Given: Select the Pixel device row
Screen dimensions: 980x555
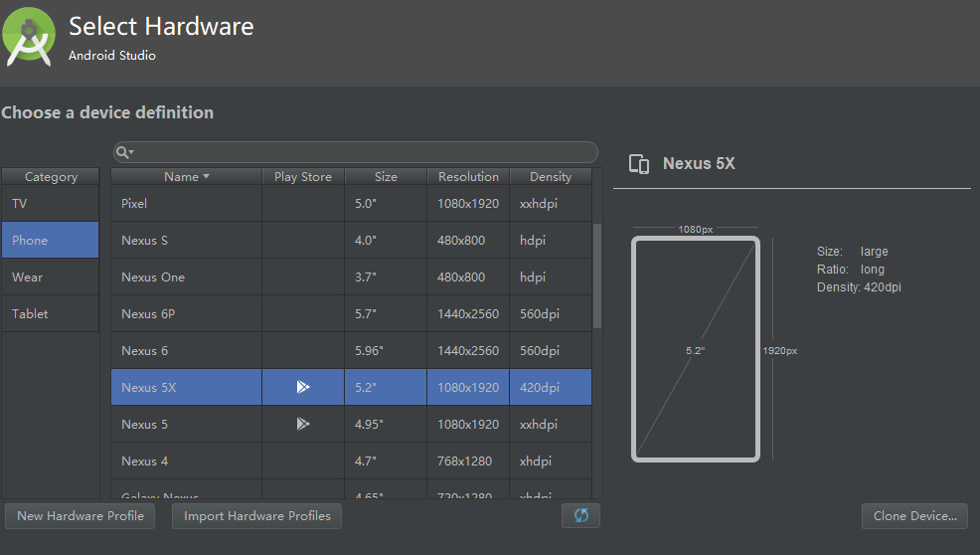Looking at the screenshot, I should point(351,203).
